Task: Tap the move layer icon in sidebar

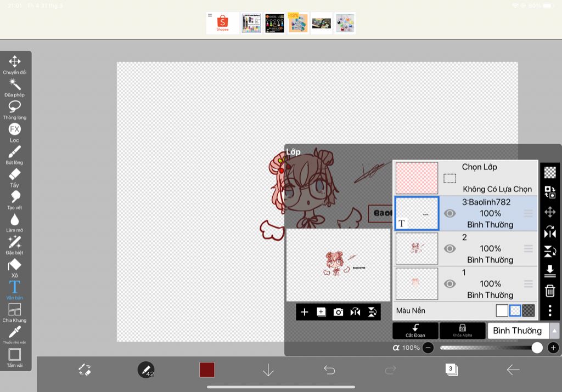Action: click(x=550, y=212)
